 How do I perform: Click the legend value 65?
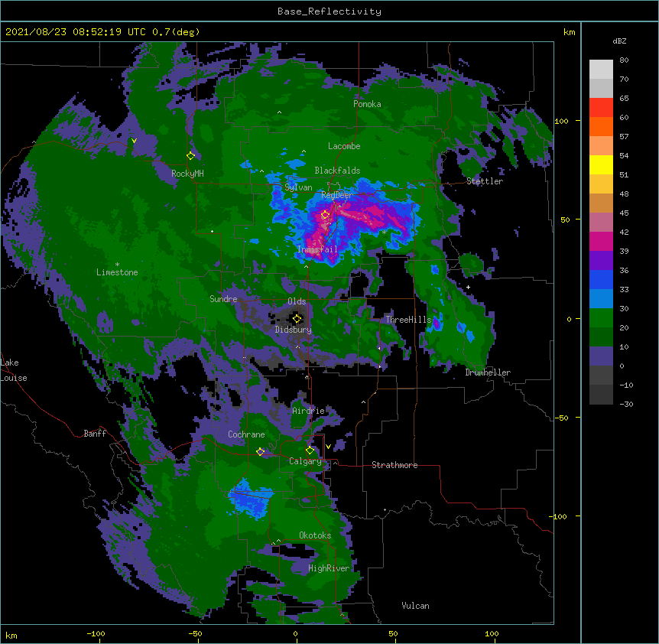624,98
